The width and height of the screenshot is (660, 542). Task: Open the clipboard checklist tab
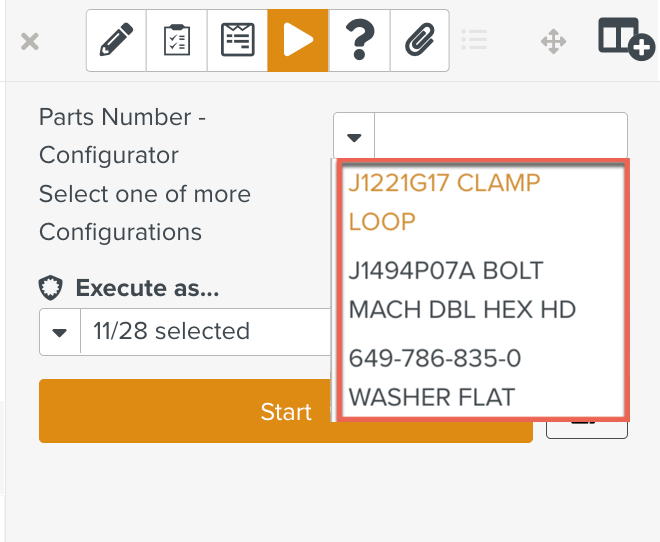177,41
